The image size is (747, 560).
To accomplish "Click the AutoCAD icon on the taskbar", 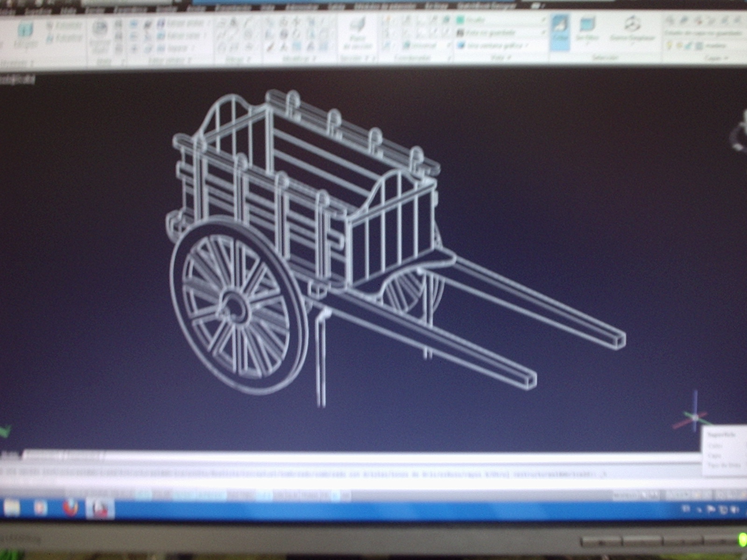I will click(x=100, y=508).
